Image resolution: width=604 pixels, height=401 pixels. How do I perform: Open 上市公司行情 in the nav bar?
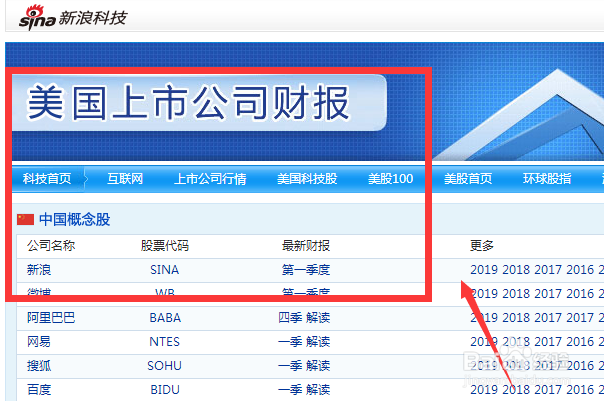click(x=210, y=179)
